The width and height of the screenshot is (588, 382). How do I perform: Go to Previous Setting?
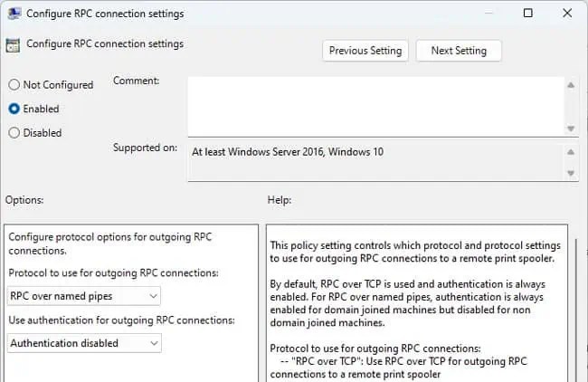pyautogui.click(x=365, y=51)
